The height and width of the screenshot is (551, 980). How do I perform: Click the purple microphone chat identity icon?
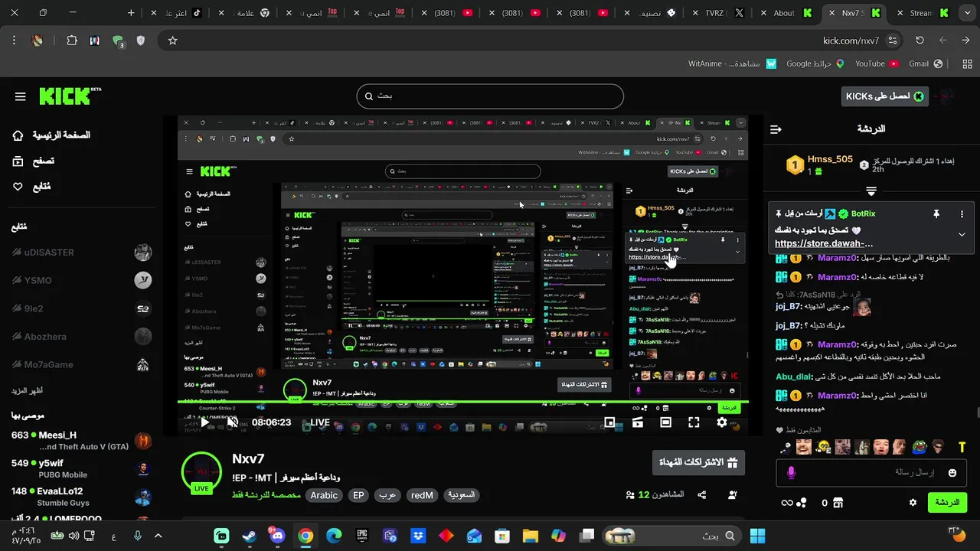(791, 473)
